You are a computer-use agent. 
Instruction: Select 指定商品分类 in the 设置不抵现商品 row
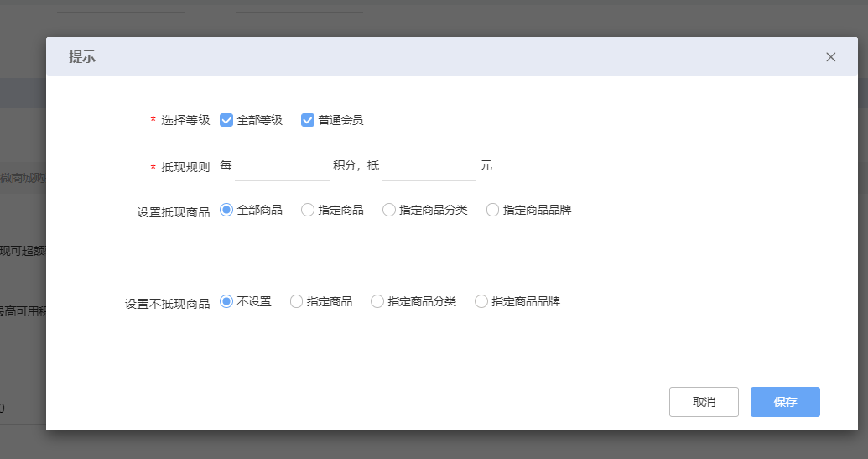click(377, 301)
